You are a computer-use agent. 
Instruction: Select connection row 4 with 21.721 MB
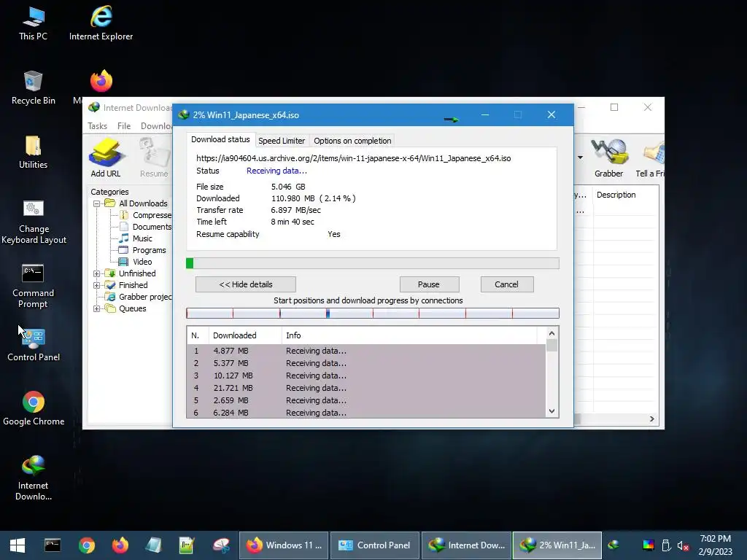(x=366, y=388)
